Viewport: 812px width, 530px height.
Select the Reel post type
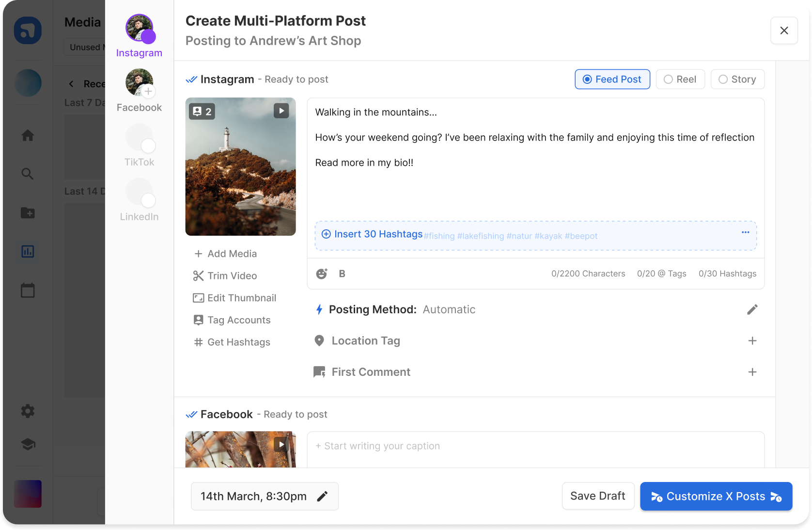[x=680, y=79]
